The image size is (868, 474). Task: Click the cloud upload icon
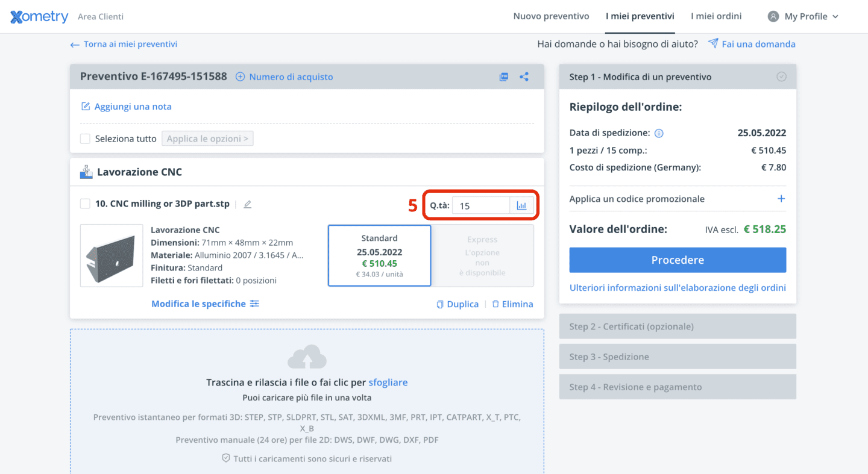pos(307,357)
